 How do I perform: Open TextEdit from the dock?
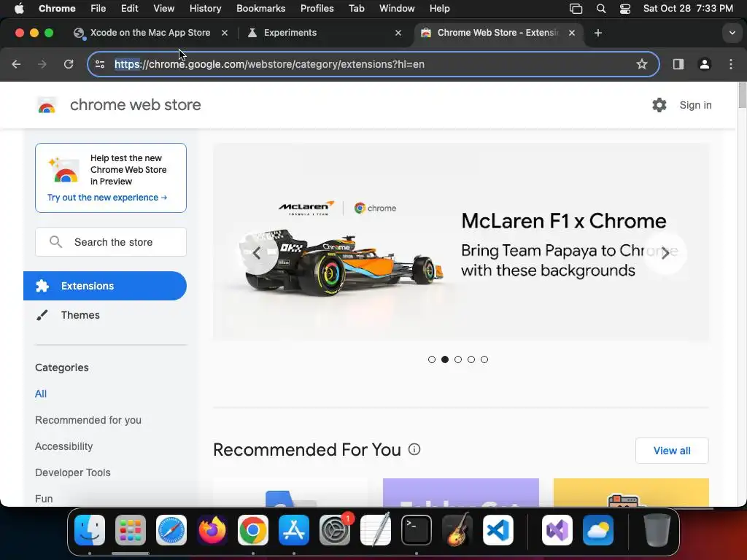(x=376, y=530)
